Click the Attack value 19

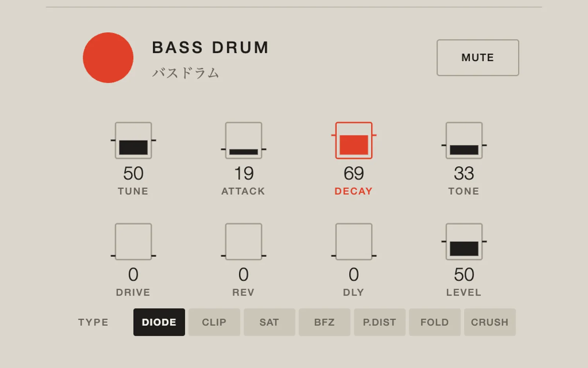click(x=244, y=173)
